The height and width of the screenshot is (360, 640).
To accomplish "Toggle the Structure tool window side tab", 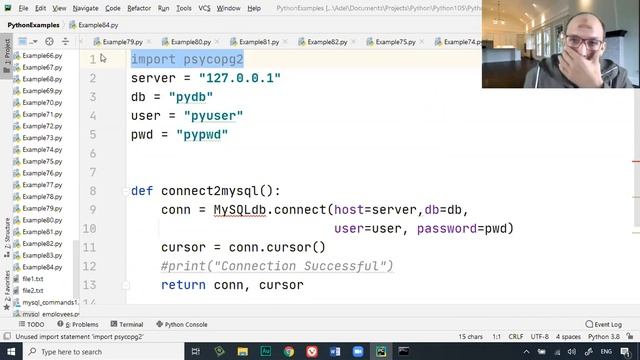I will click(7, 238).
